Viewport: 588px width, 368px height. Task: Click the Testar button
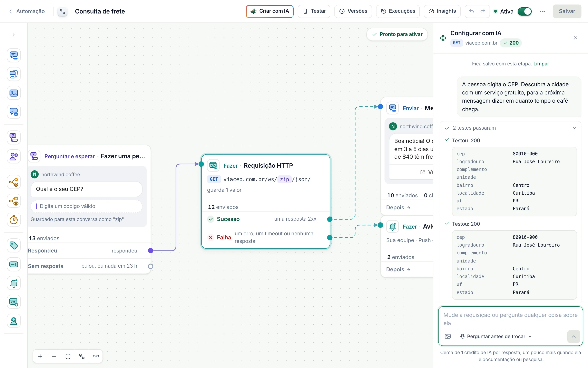314,11
